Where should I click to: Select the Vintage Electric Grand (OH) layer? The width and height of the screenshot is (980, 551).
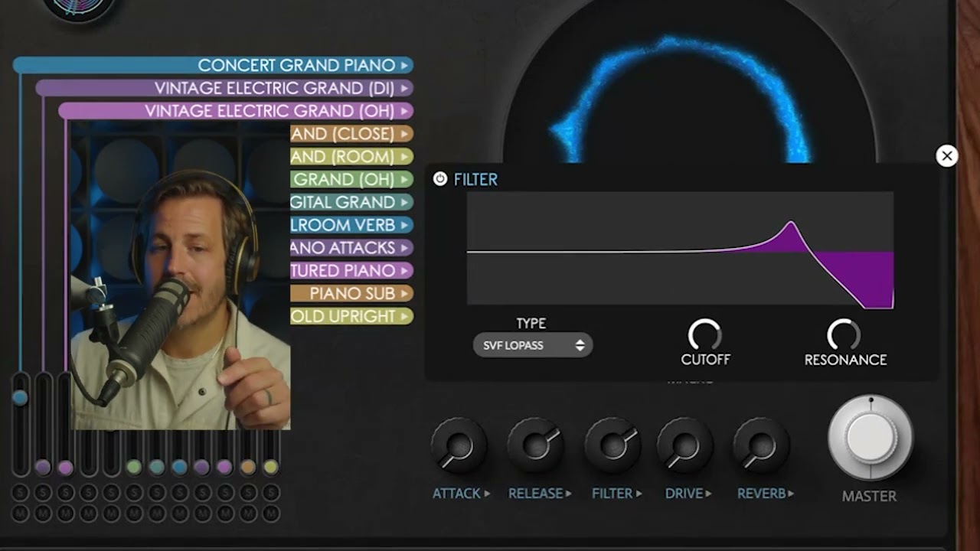click(x=236, y=111)
